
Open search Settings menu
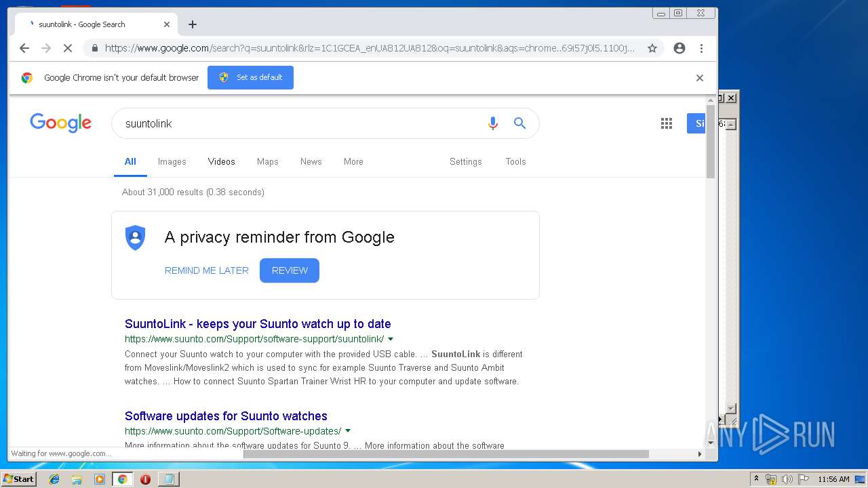466,161
